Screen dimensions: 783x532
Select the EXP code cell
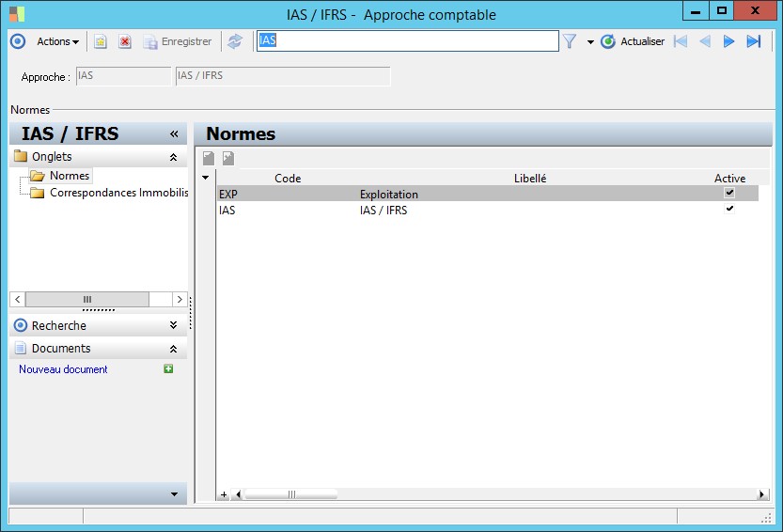[x=288, y=194]
